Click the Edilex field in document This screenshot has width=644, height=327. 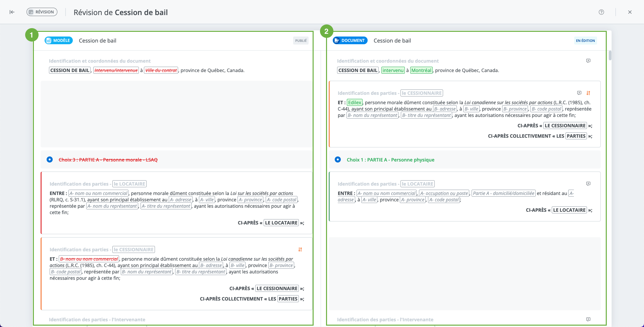tap(355, 103)
